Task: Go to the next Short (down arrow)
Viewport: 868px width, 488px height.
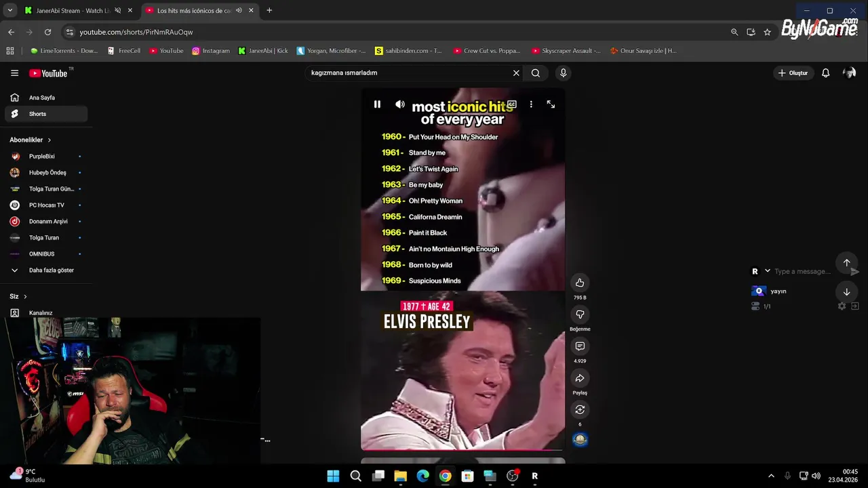Action: click(846, 292)
